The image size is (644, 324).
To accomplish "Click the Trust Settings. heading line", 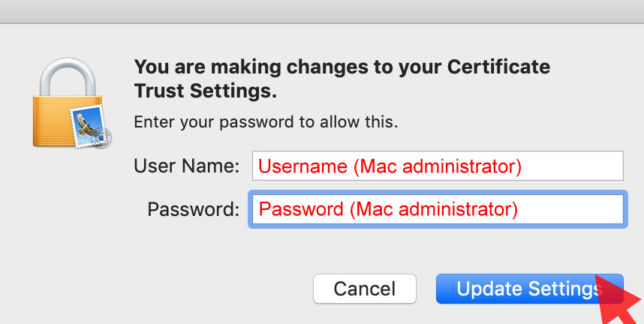I will [206, 91].
